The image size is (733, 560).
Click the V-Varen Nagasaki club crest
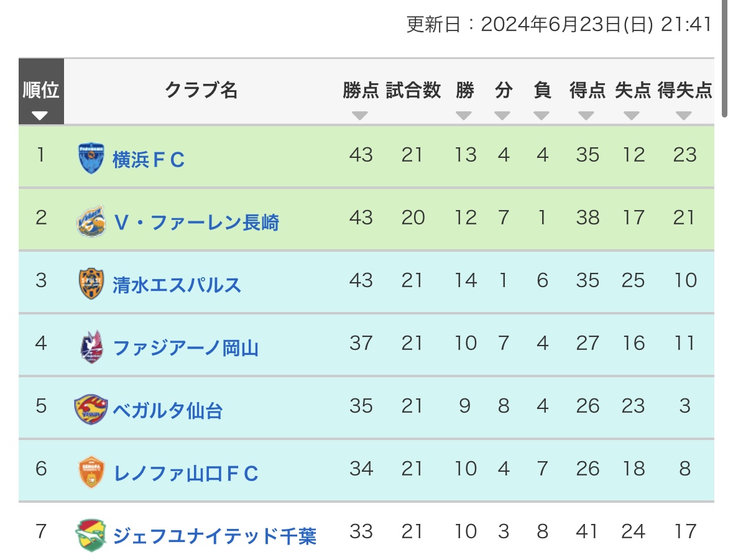(91, 221)
